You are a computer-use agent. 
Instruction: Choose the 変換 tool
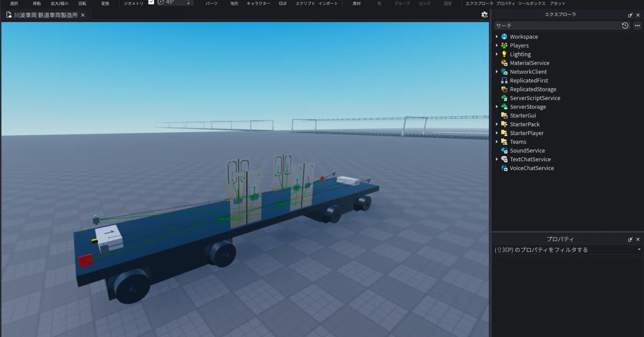click(105, 3)
